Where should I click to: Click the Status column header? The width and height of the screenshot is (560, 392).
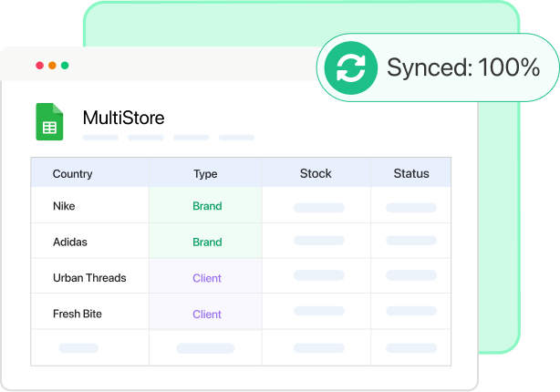point(410,173)
